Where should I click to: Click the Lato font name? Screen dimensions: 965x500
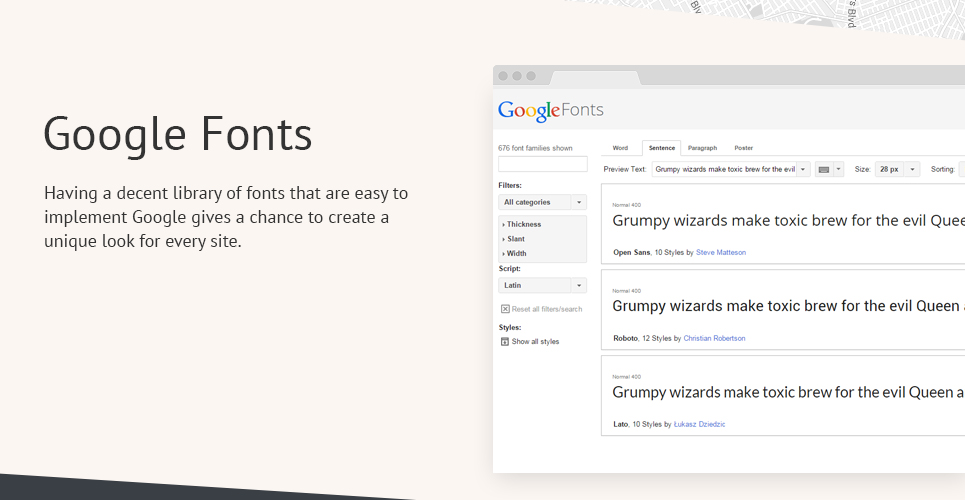click(620, 424)
